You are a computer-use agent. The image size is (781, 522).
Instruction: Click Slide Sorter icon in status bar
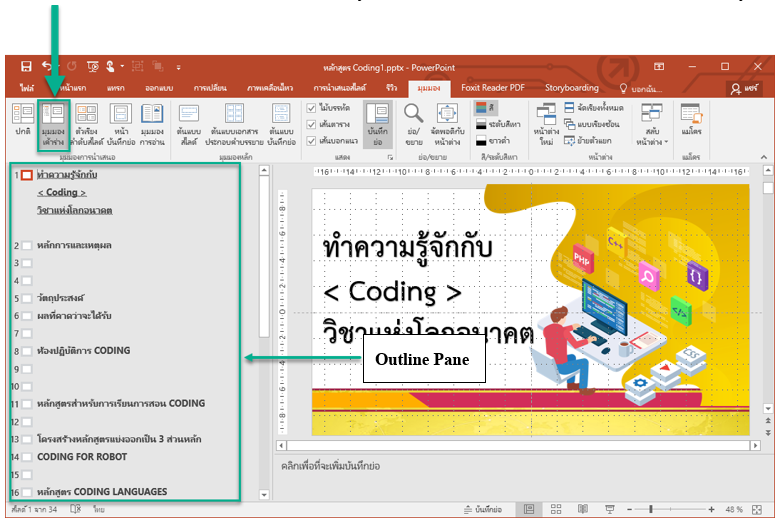pyautogui.click(x=556, y=509)
